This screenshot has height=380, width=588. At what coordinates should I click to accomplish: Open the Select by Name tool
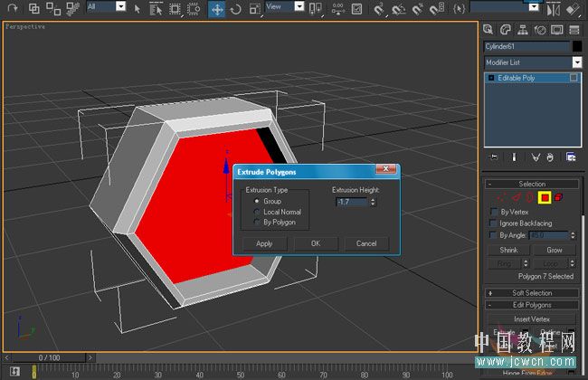point(156,9)
